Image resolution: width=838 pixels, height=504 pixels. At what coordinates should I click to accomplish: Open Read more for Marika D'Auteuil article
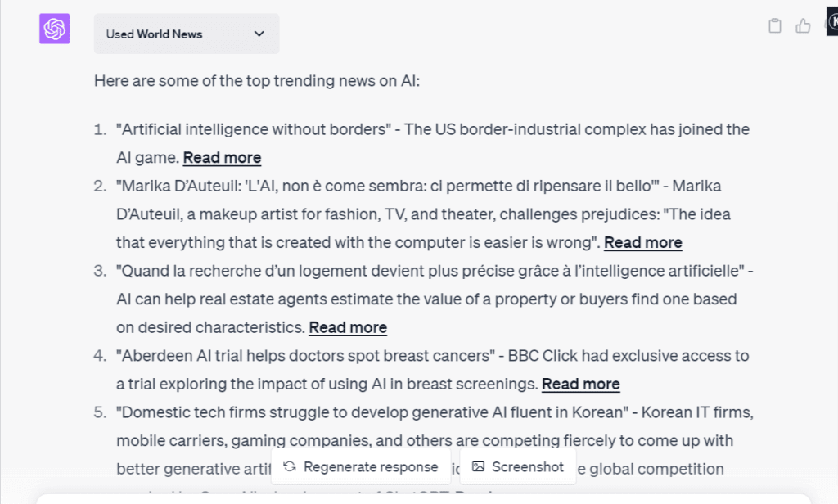point(643,243)
